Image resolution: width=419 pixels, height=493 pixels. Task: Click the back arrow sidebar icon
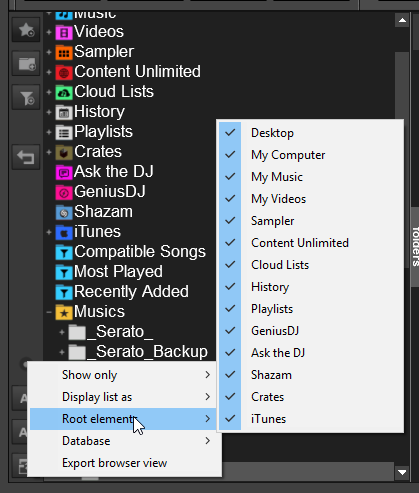[26, 157]
